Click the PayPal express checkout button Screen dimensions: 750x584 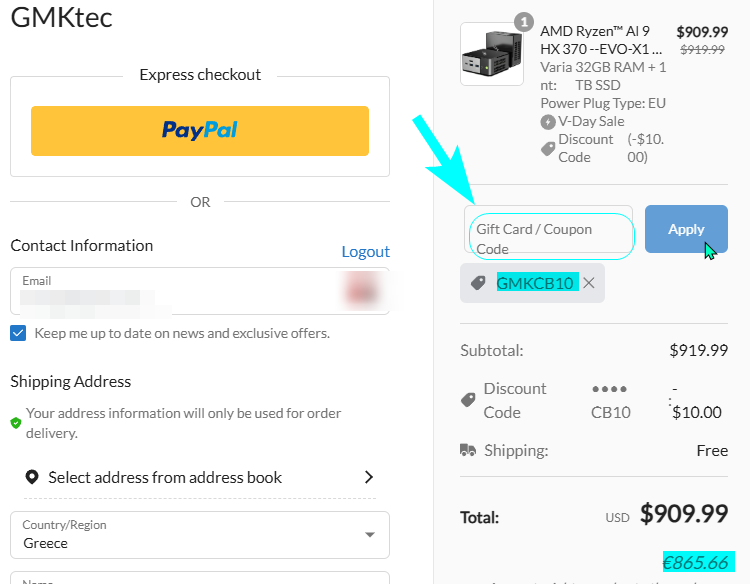pyautogui.click(x=199, y=131)
